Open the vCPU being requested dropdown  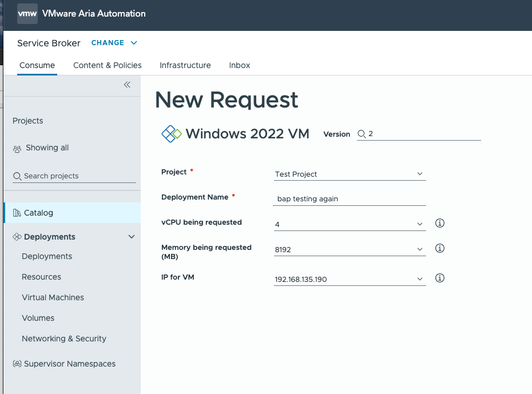click(350, 224)
